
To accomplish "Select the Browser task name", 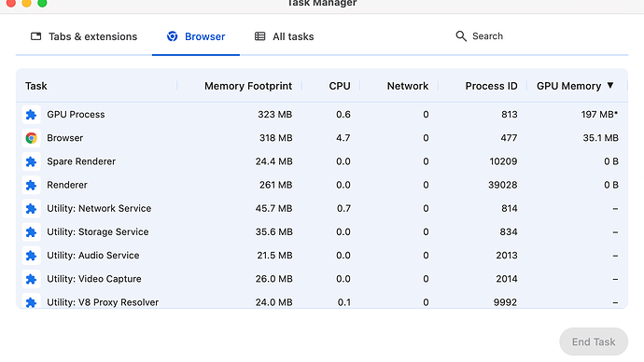I will [x=65, y=138].
